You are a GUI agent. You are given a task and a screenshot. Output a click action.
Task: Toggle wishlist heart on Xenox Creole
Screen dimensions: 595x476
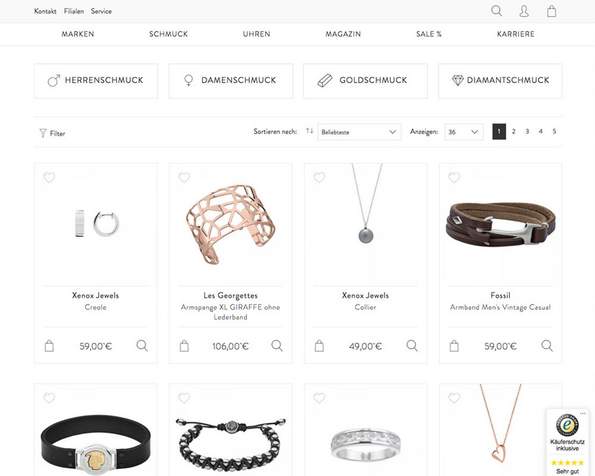click(49, 177)
